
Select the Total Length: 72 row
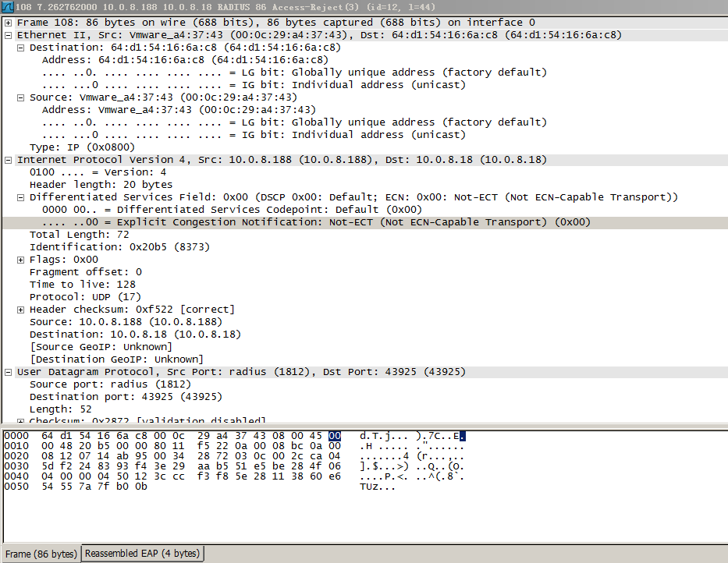coord(78,234)
